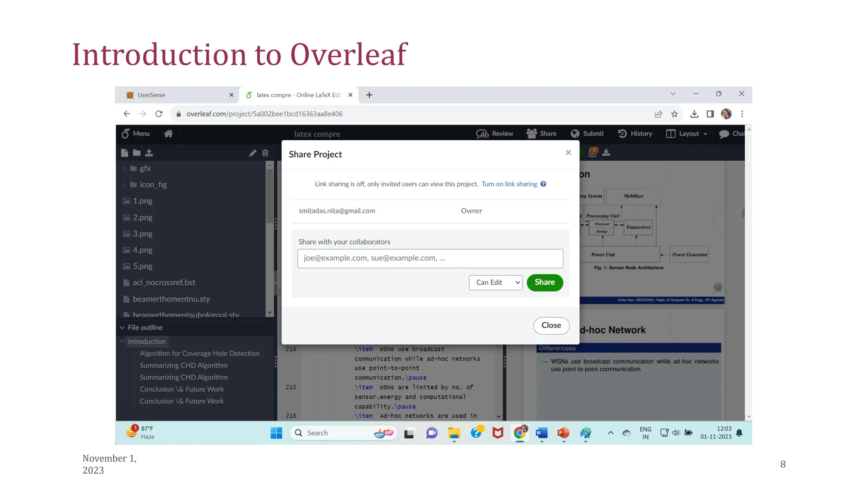The image size is (868, 488).
Task: Create a new folder in file tree
Action: [x=136, y=153]
